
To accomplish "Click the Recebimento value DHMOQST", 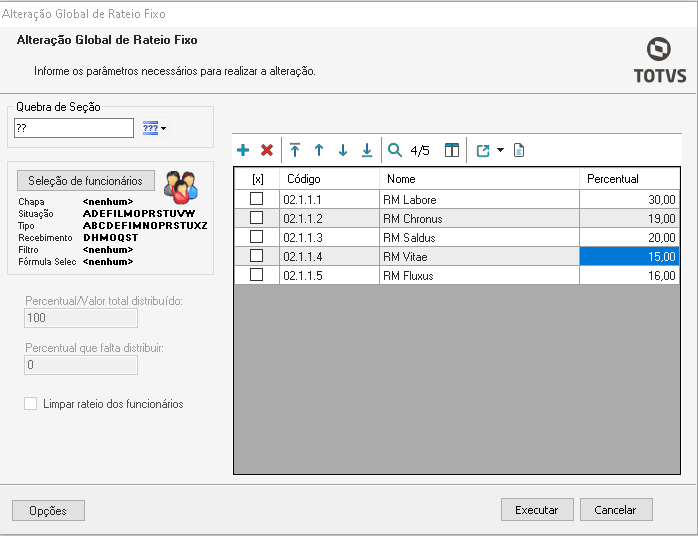I will (x=110, y=238).
